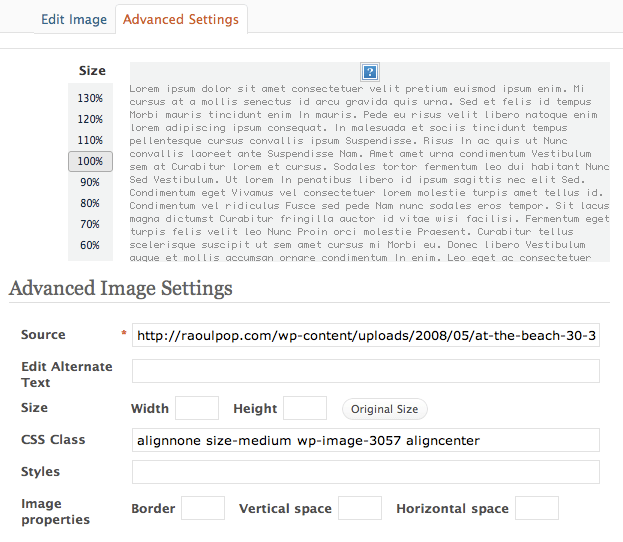Image resolution: width=623 pixels, height=542 pixels.
Task: Choose 110% image size
Action: tap(90, 140)
